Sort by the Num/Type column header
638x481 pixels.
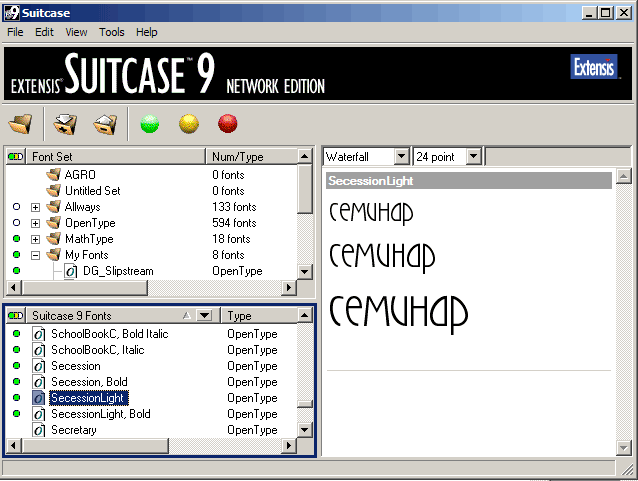pyautogui.click(x=251, y=156)
